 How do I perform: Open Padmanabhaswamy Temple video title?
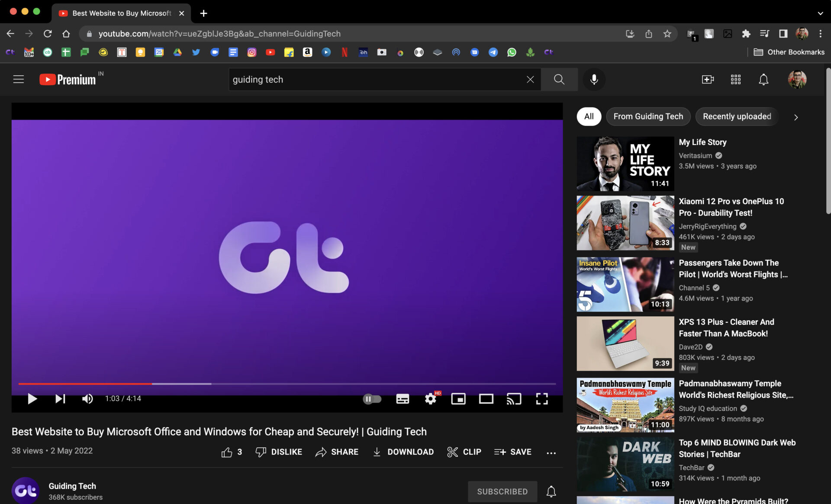coord(736,389)
